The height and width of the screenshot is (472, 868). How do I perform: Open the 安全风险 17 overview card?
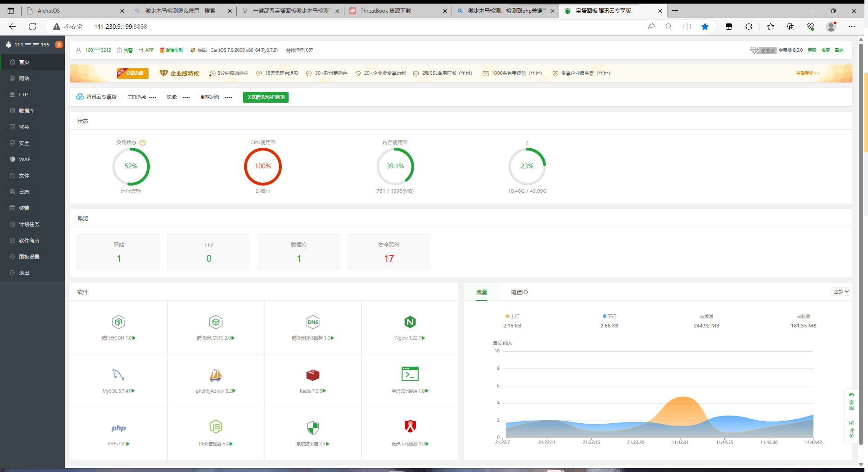[x=389, y=252]
